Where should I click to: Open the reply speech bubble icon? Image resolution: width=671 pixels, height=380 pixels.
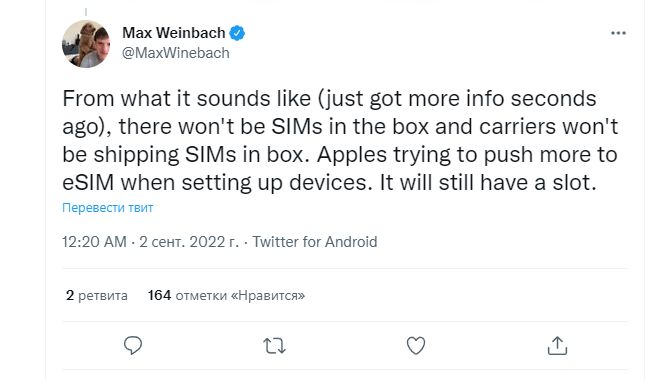pyautogui.click(x=133, y=345)
